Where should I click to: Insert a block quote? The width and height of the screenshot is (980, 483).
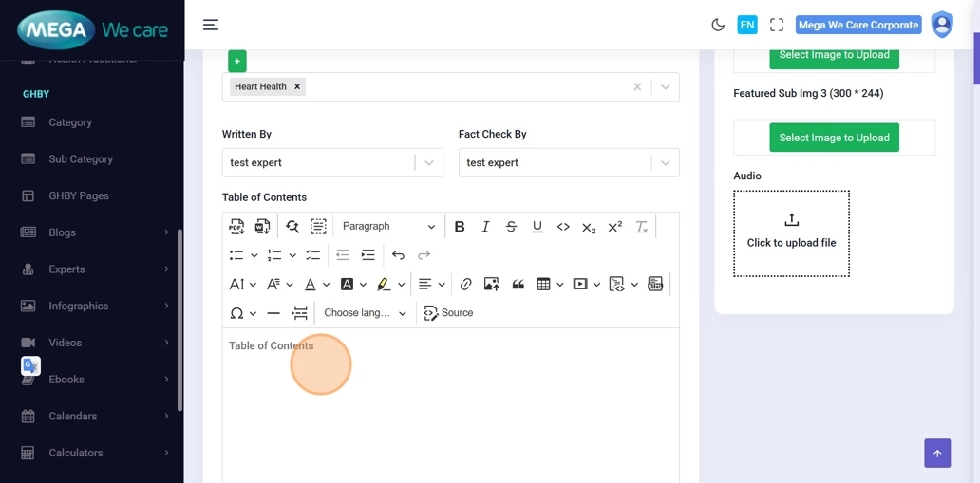518,284
